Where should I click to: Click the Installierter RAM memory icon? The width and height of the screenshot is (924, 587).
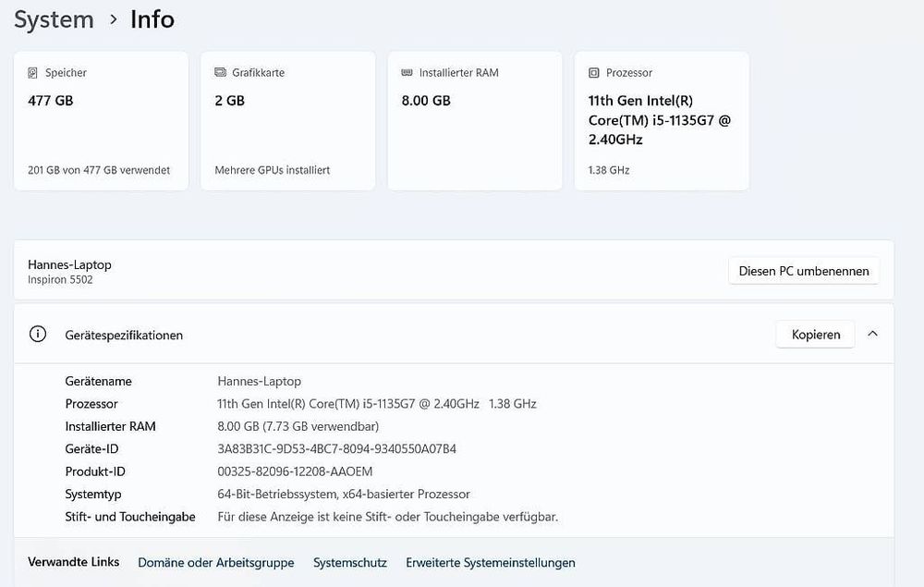pyautogui.click(x=407, y=72)
